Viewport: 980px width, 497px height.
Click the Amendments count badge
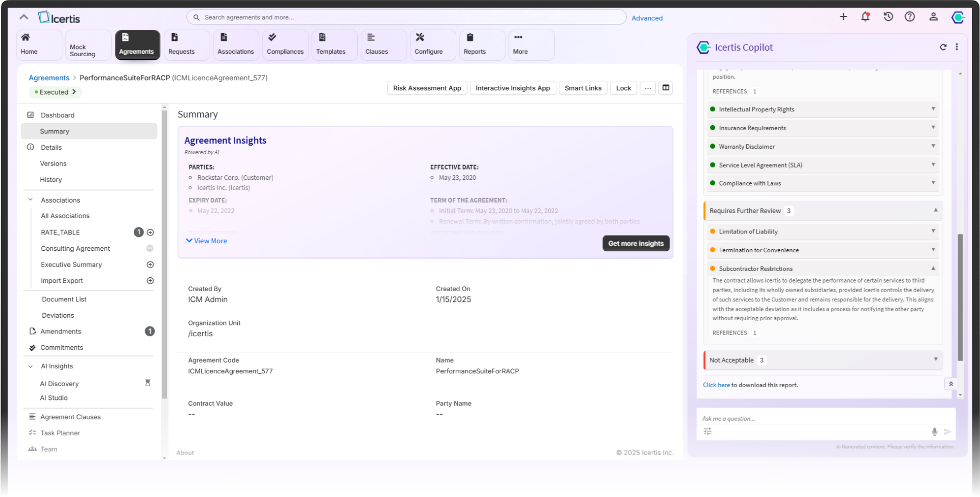click(x=150, y=332)
